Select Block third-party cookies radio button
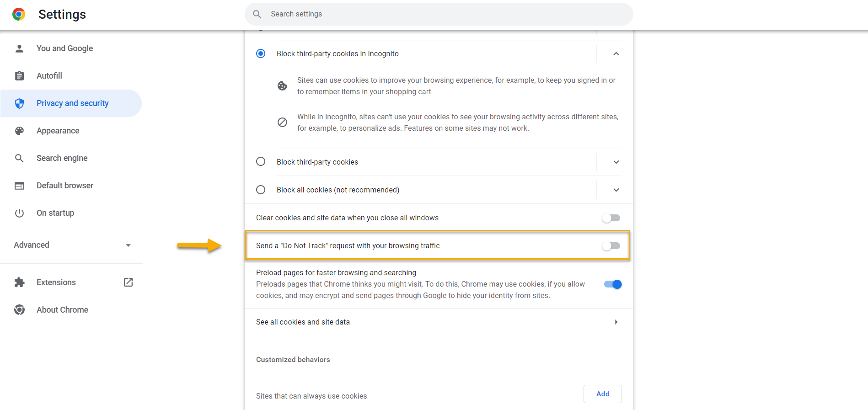 pos(261,162)
